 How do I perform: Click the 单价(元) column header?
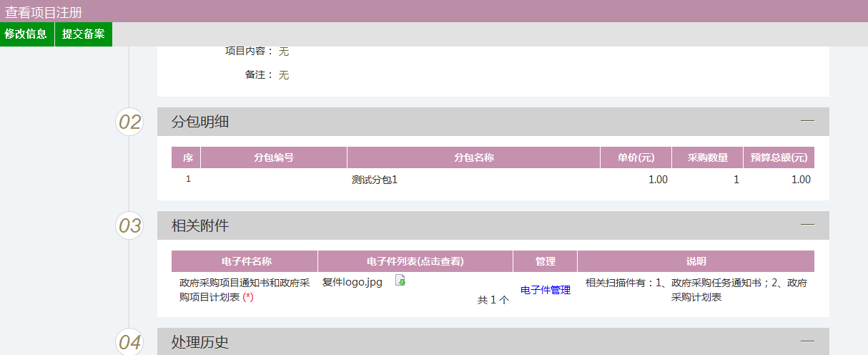click(x=636, y=157)
